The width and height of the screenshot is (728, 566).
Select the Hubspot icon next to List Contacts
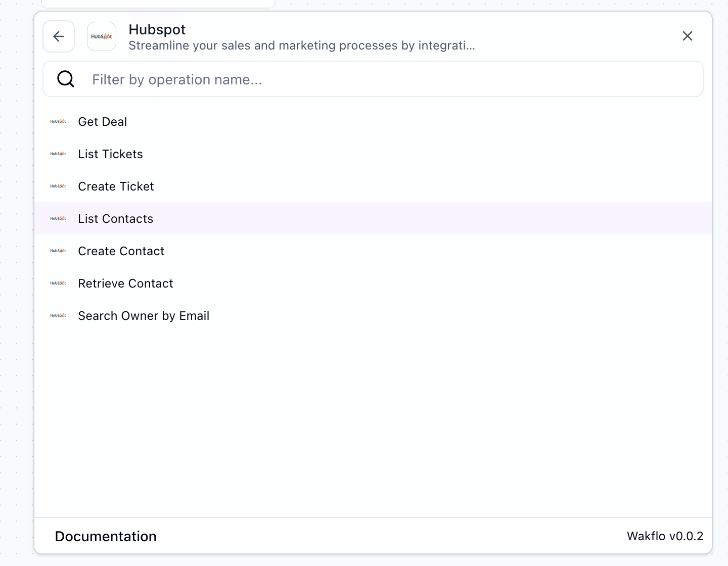click(x=58, y=218)
